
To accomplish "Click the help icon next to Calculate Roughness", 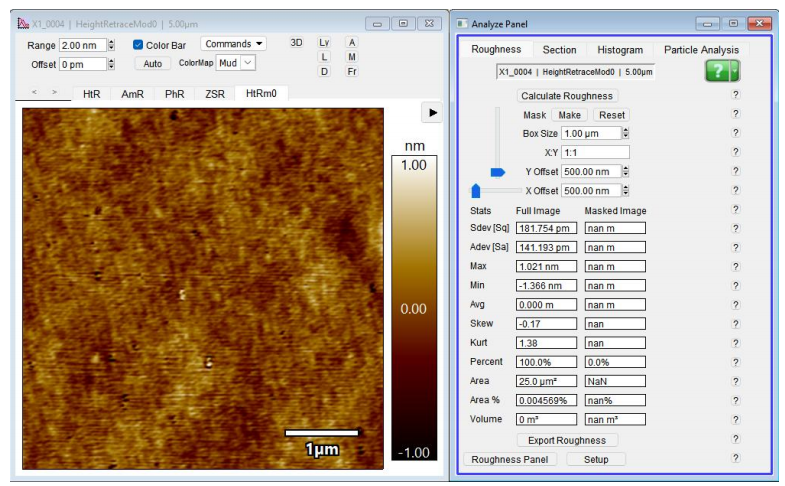I will pyautogui.click(x=736, y=96).
